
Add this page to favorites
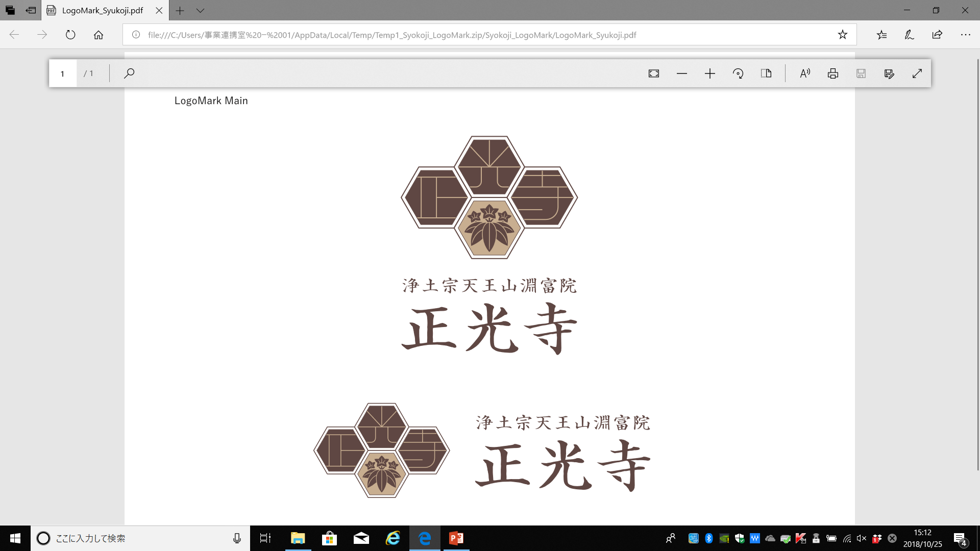[x=843, y=35]
